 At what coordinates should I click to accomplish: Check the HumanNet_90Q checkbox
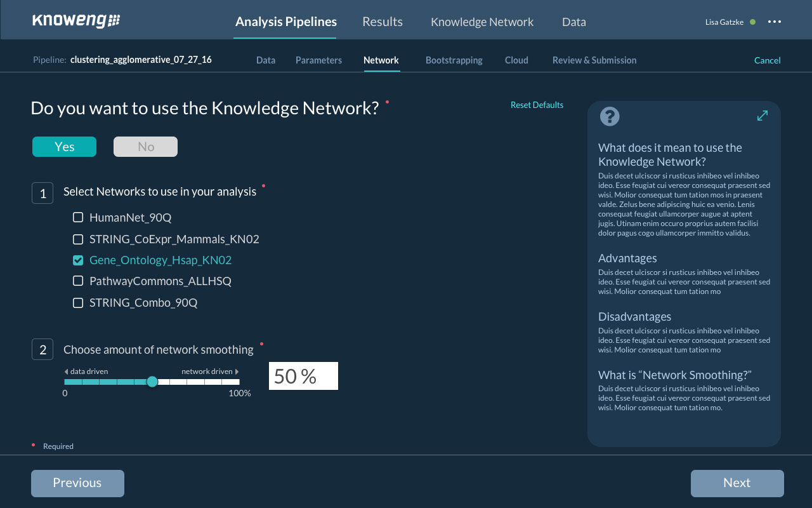pyautogui.click(x=78, y=218)
